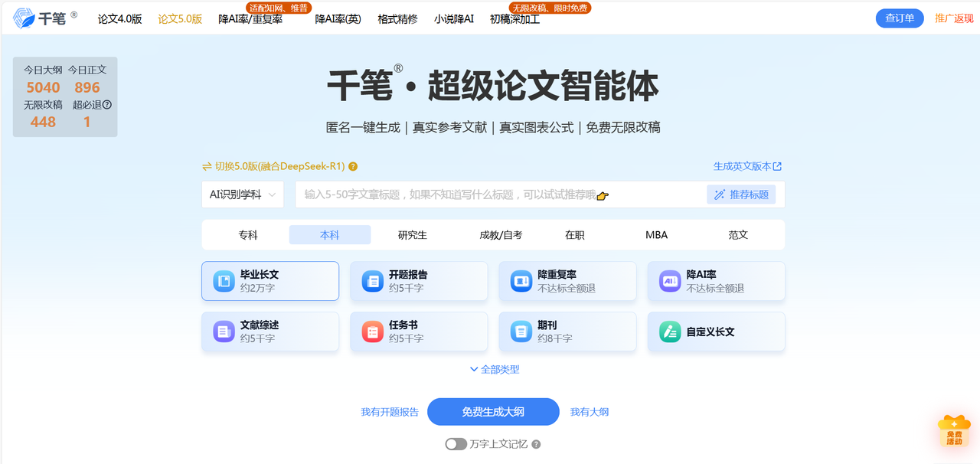Open the AI识别学科 dropdown
The image size is (980, 464).
(243, 194)
